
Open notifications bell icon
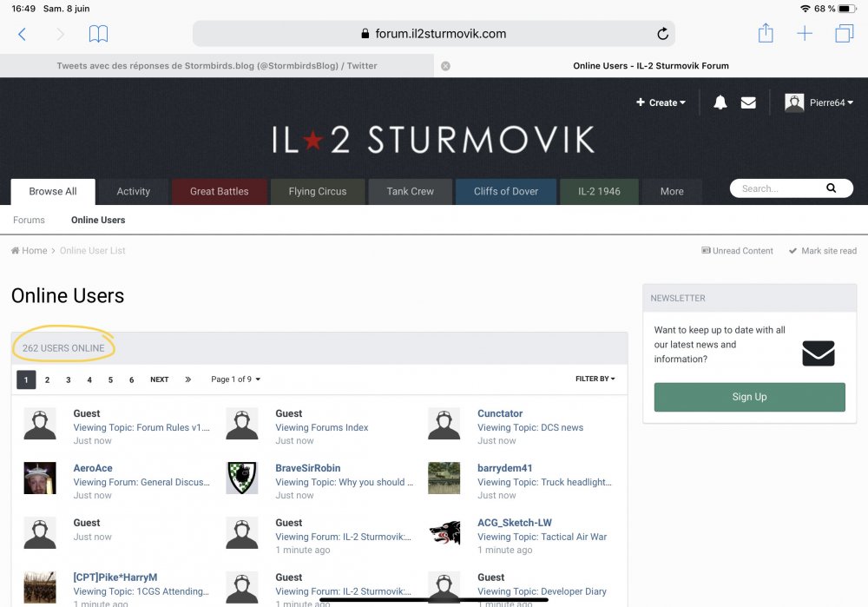point(720,102)
